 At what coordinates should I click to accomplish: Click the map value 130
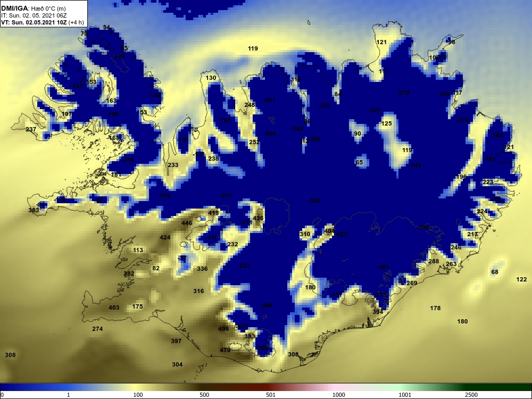pos(211,78)
